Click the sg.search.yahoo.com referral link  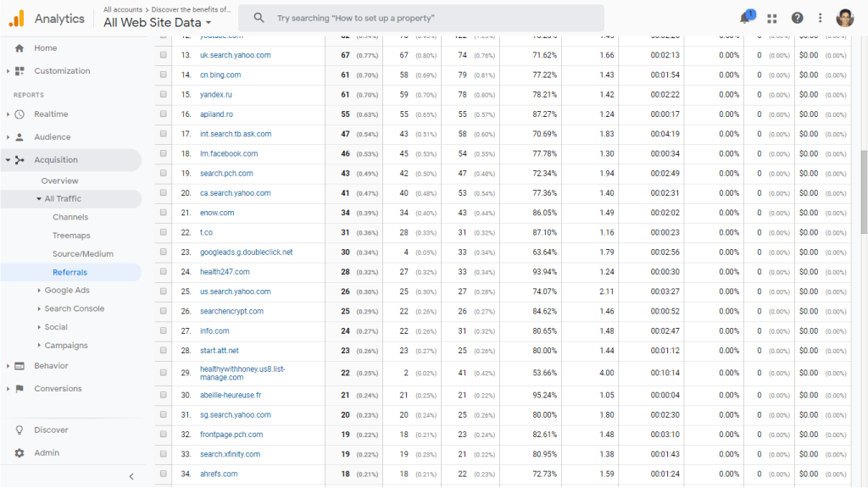pos(236,415)
